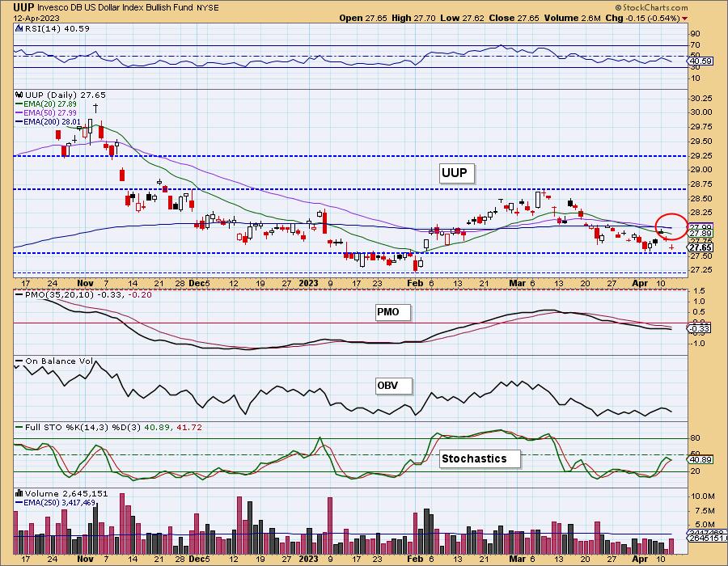Click the NYSE exchange label
Image resolution: width=728 pixels, height=566 pixels.
207,8
